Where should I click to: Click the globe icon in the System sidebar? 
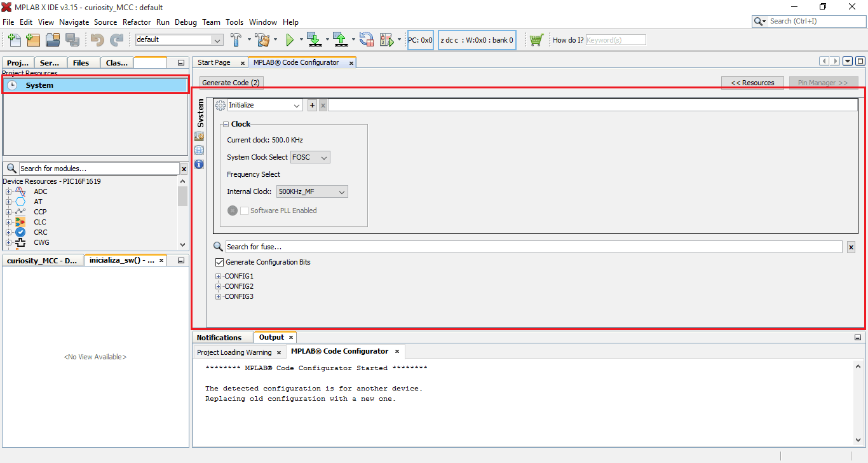pyautogui.click(x=199, y=149)
